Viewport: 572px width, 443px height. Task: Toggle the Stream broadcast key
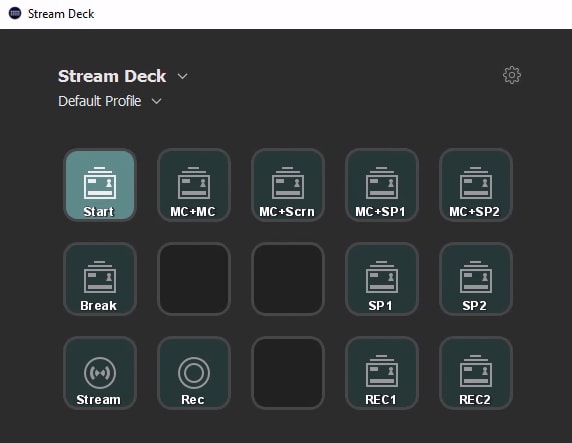point(100,373)
